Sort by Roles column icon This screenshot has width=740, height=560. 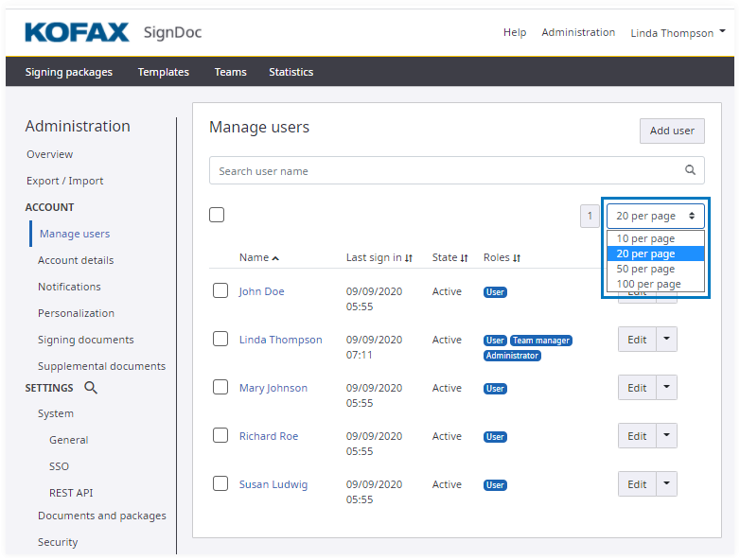517,258
